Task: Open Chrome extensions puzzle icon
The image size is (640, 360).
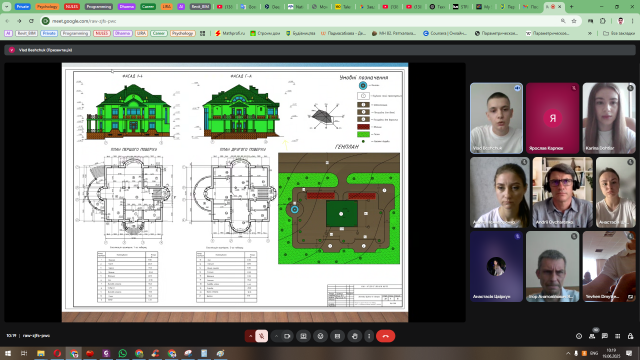Action: 603,21
